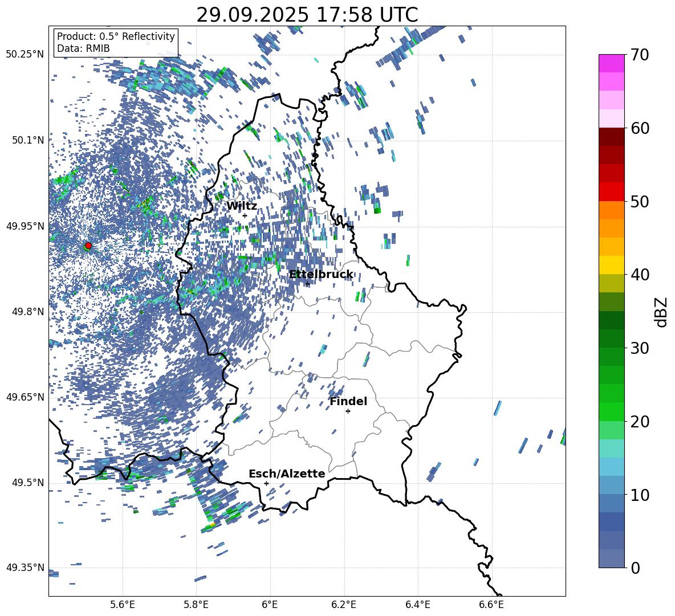Pick the slate blue bottom colorbar swatch

coord(611,558)
